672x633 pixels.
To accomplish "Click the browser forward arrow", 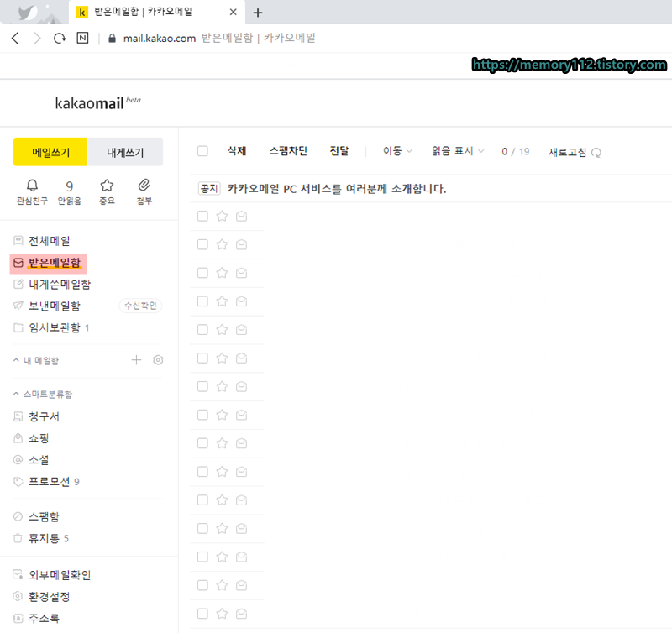I will point(37,39).
